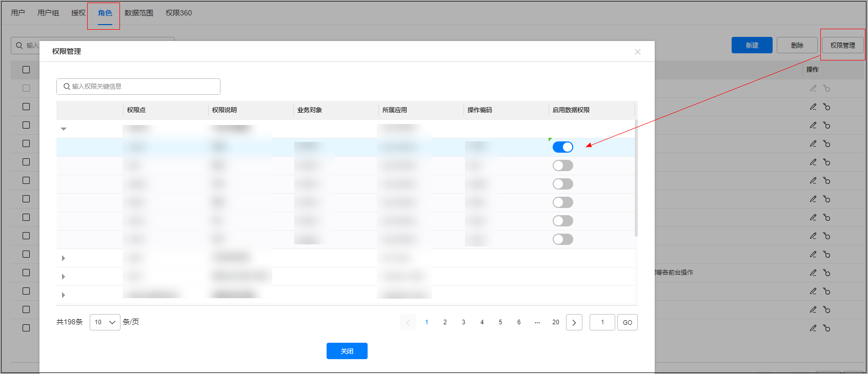Click the 所属应用 column header
Image resolution: width=868 pixels, height=374 pixels.
pyautogui.click(x=395, y=110)
